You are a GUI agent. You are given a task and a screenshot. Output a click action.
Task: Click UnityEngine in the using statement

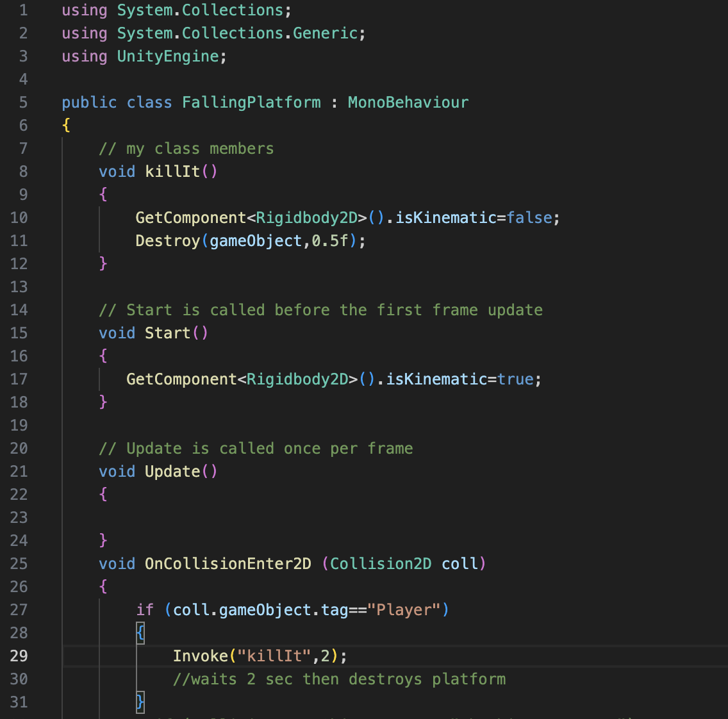168,56
